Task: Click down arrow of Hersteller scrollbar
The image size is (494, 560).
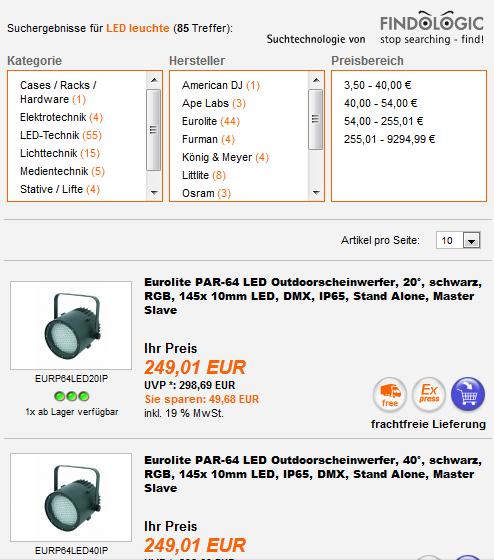Action: tap(316, 193)
